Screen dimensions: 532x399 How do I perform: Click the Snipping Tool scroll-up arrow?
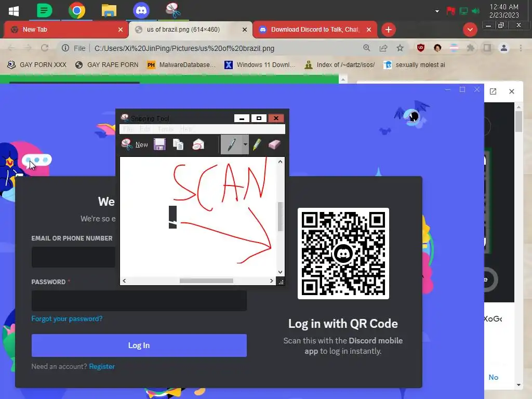tap(280, 162)
